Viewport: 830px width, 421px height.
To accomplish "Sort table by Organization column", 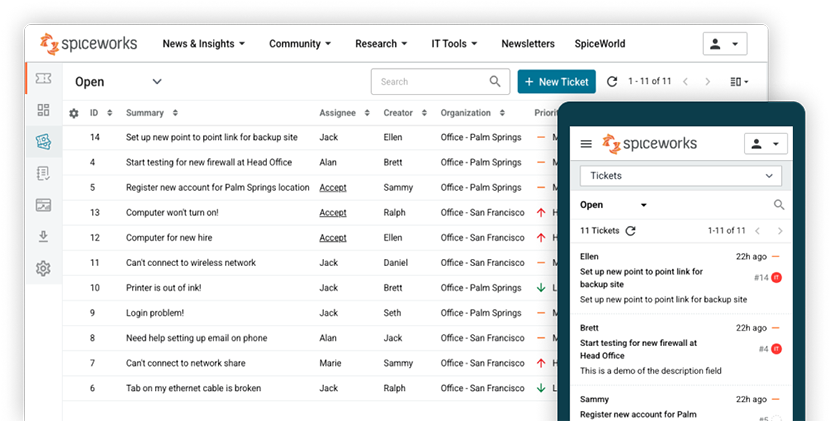I will pos(502,113).
